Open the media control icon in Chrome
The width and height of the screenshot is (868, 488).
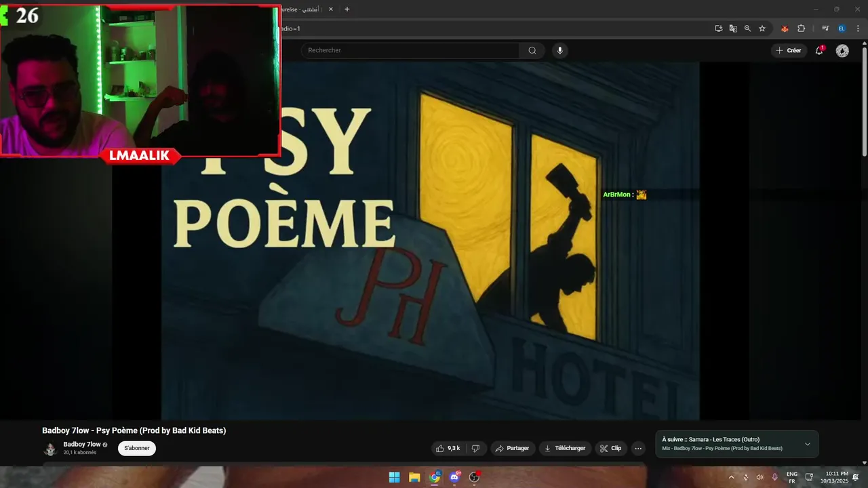(825, 28)
